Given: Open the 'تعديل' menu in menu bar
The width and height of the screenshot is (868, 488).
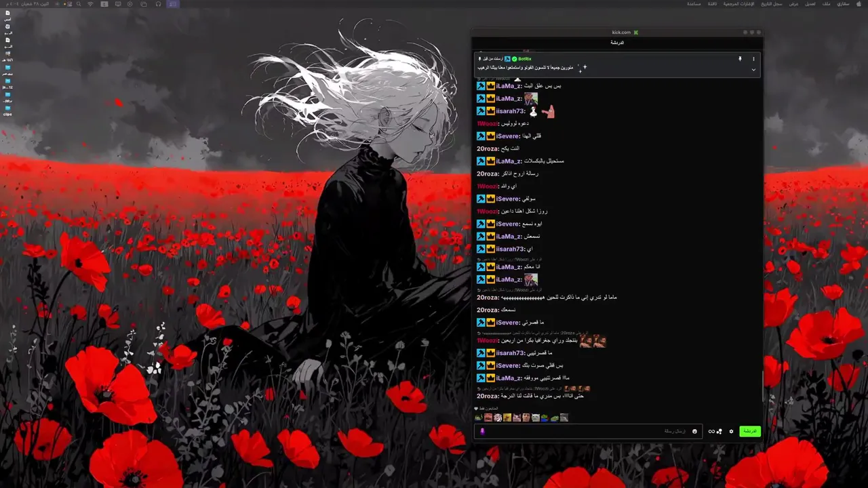Looking at the screenshot, I should click(810, 4).
